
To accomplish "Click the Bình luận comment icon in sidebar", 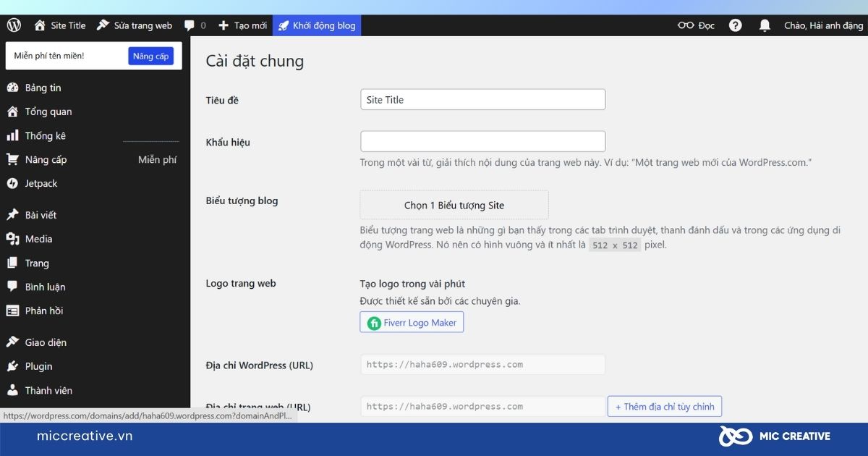I will pos(12,287).
